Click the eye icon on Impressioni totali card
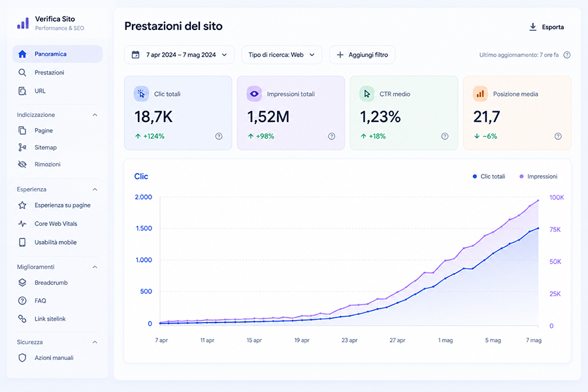 point(254,94)
